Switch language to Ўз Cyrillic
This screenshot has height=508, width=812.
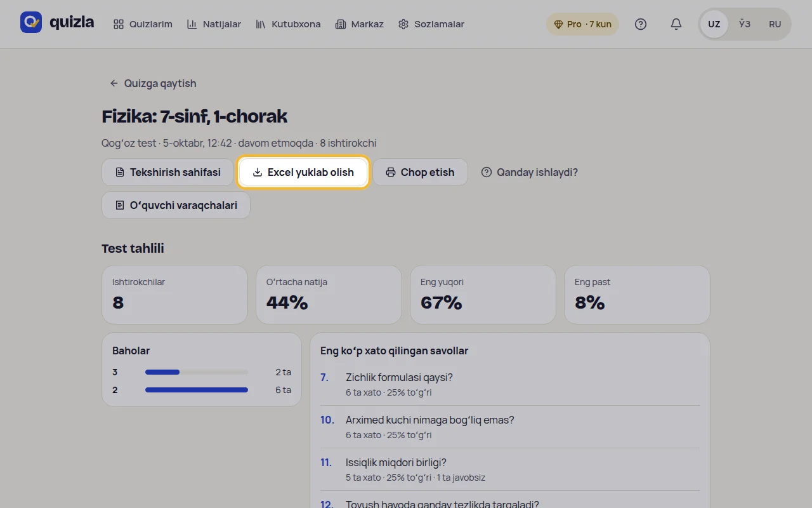[745, 24]
